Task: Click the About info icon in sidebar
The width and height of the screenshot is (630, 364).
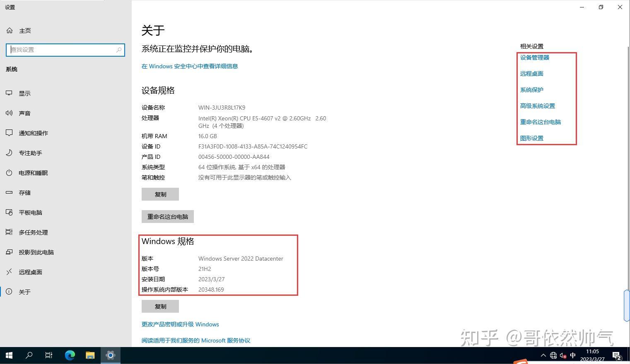Action: 9,292
